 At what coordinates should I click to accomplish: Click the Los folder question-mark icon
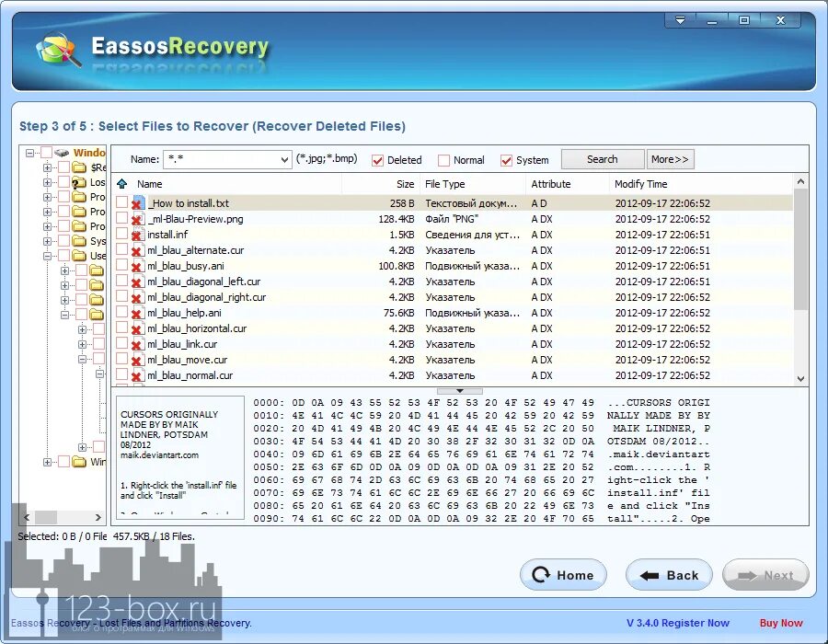pos(79,182)
